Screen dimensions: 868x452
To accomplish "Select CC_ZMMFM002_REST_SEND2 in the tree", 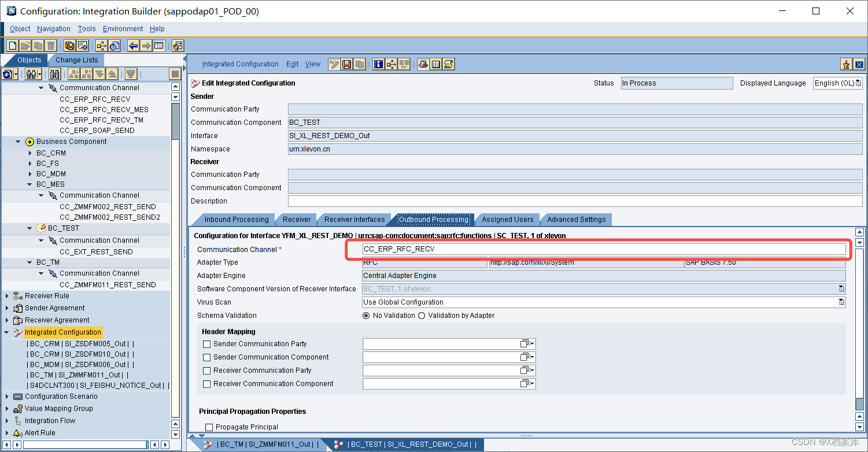I will pos(110,217).
